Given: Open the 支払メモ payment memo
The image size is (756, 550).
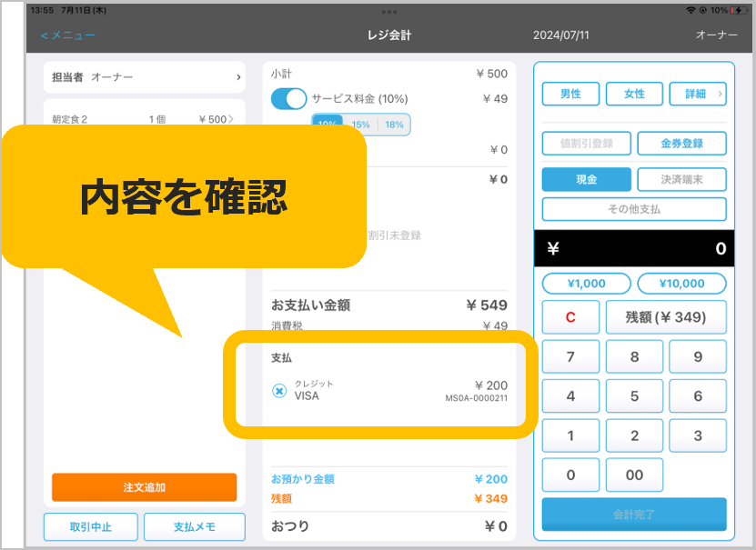Looking at the screenshot, I should (195, 526).
